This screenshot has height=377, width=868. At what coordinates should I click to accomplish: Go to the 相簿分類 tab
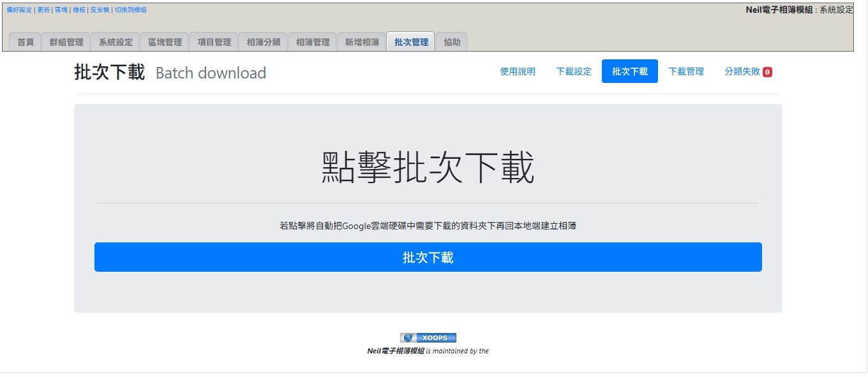point(263,42)
